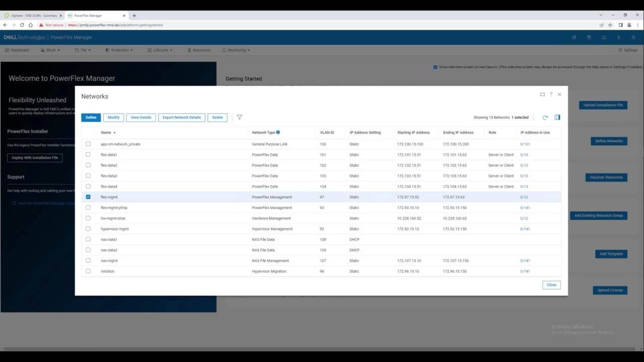This screenshot has width=644, height=362.
Task: Open the notifications bell in PowerFlex header
Action: [604, 37]
